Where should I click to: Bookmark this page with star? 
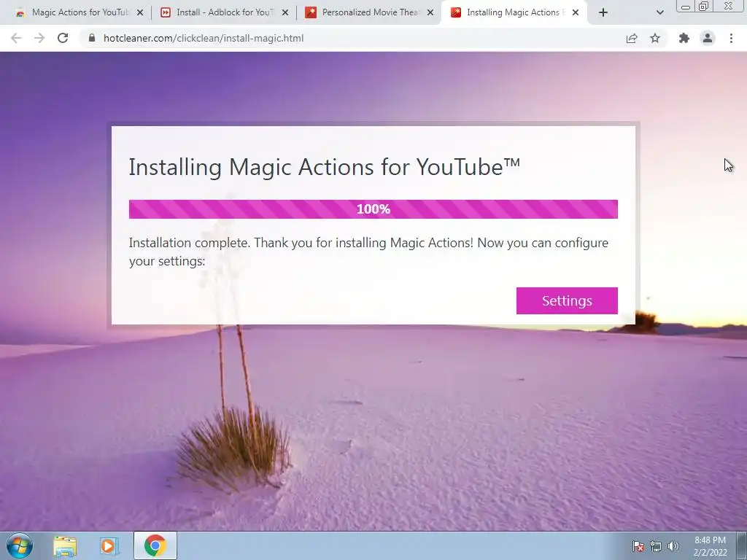(x=655, y=38)
